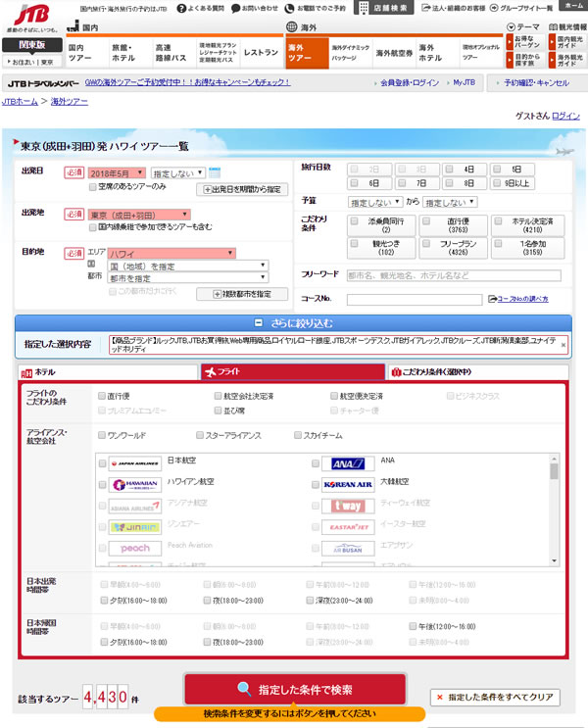
Task: Tick the 直行便 flight preference checkbox
Action: (x=102, y=396)
